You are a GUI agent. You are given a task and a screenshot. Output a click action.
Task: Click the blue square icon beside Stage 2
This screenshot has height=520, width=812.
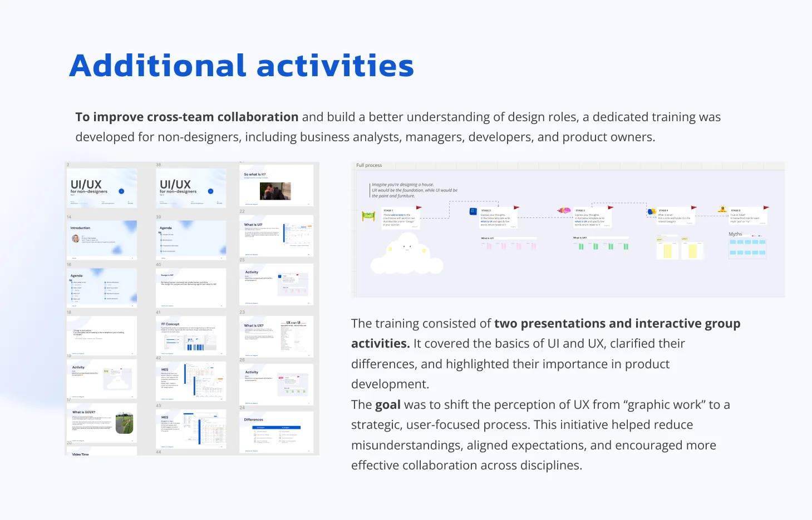point(473,211)
